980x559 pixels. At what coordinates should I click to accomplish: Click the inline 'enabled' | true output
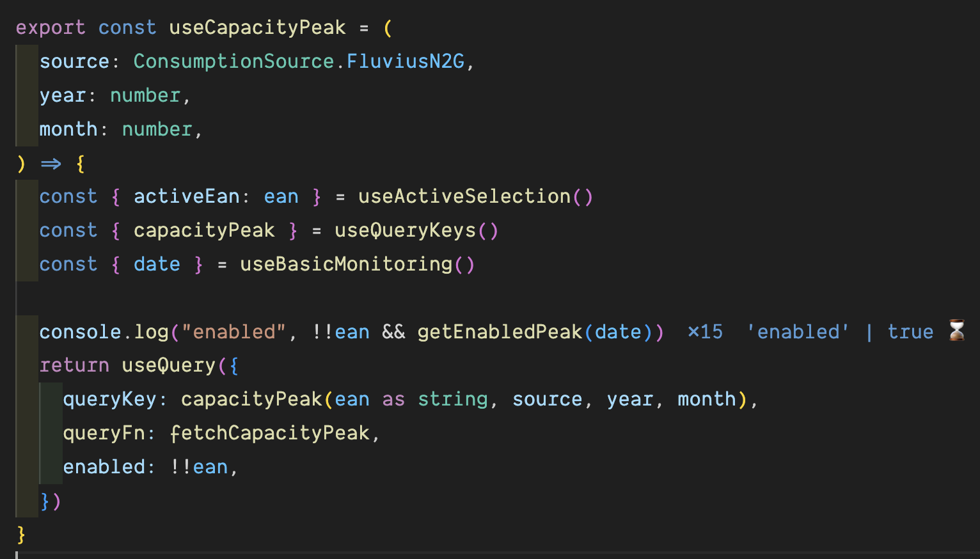[x=839, y=332]
